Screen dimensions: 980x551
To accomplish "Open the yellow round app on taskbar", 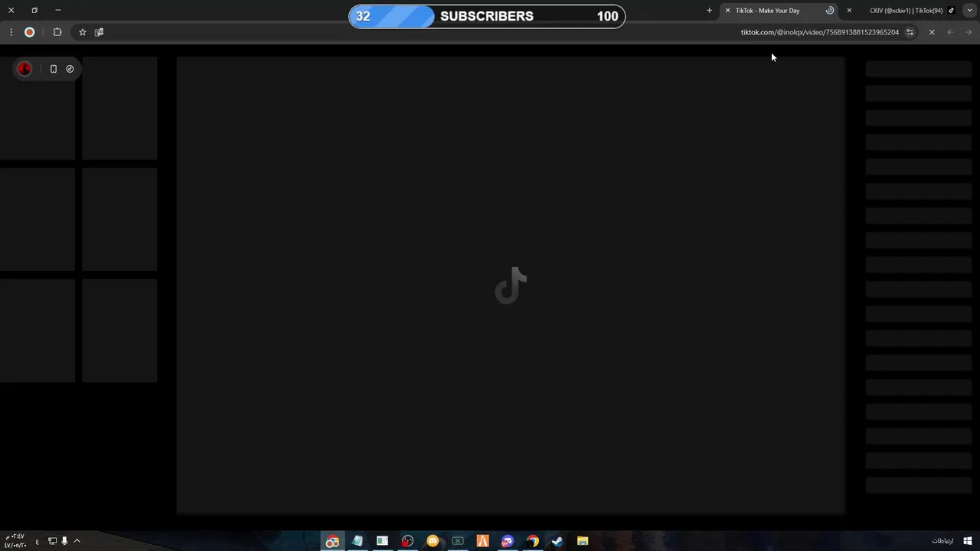I will [x=433, y=541].
